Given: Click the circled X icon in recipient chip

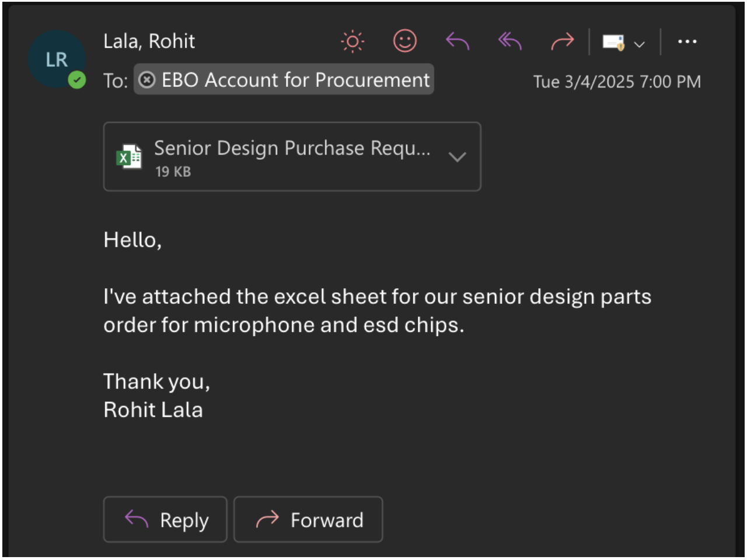Looking at the screenshot, I should 147,80.
